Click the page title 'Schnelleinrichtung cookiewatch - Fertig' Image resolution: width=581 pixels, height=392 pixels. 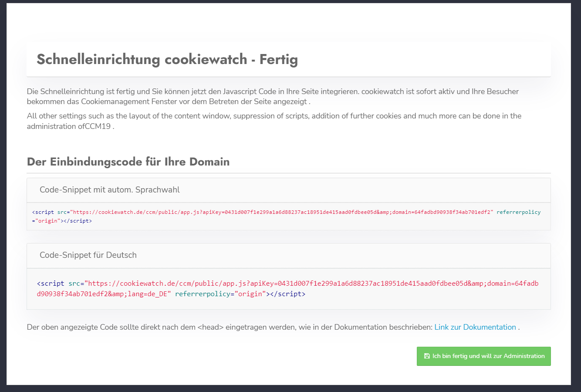167,59
